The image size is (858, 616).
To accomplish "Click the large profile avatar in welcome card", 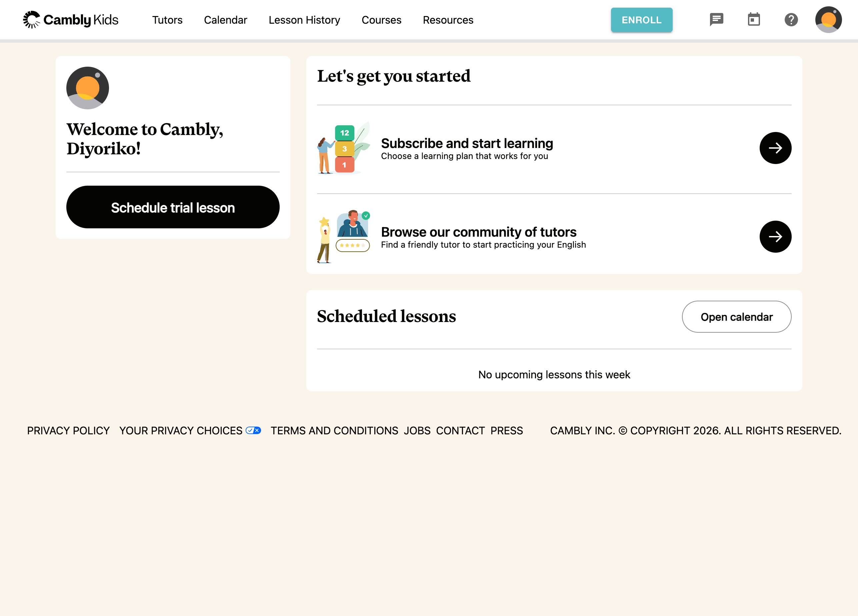I will click(88, 88).
